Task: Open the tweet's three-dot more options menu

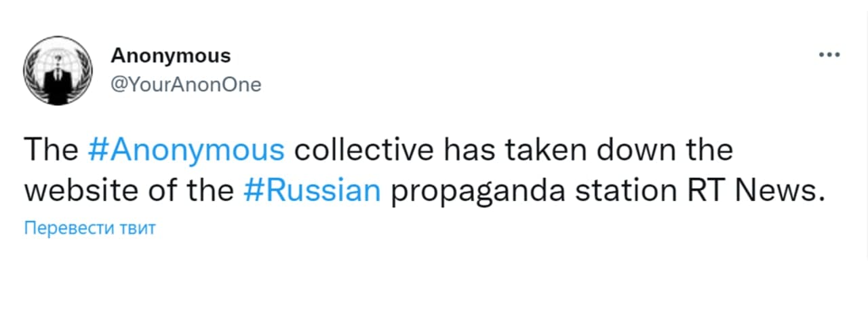Action: coord(829,56)
